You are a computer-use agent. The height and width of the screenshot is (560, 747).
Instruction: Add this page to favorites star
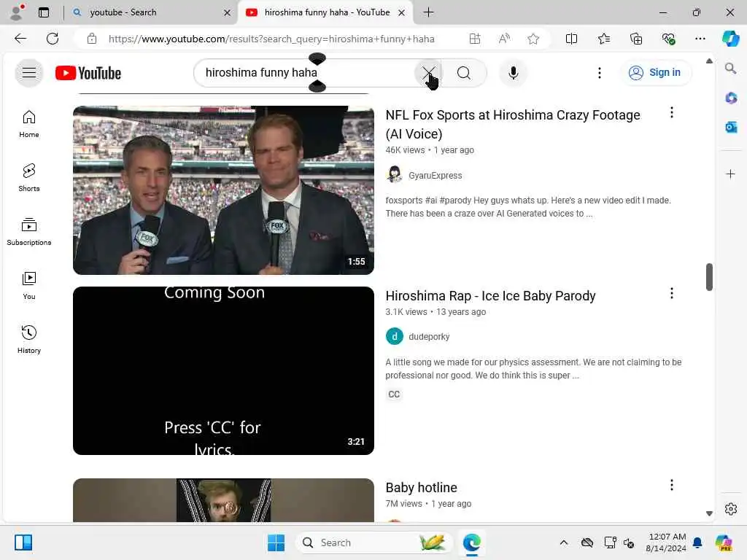[533, 39]
